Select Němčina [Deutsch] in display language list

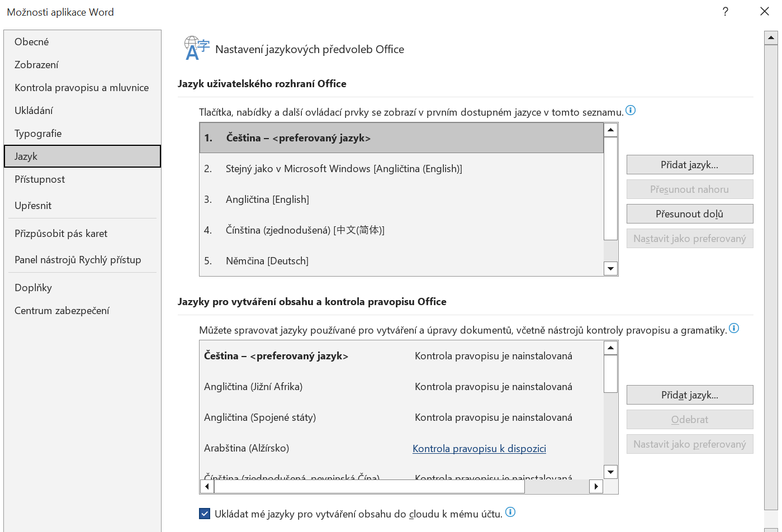pyautogui.click(x=267, y=261)
